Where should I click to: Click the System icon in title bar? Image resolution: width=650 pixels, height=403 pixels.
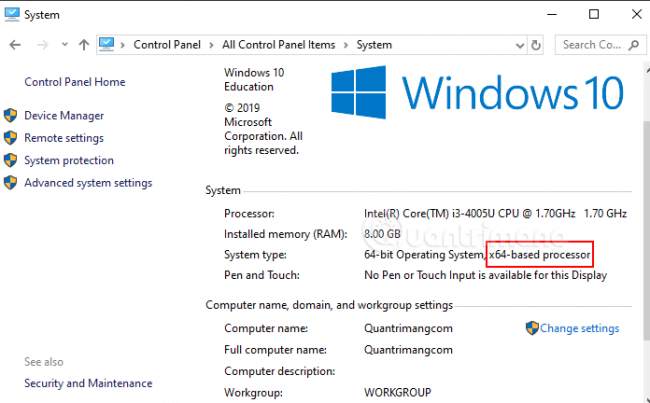14,14
